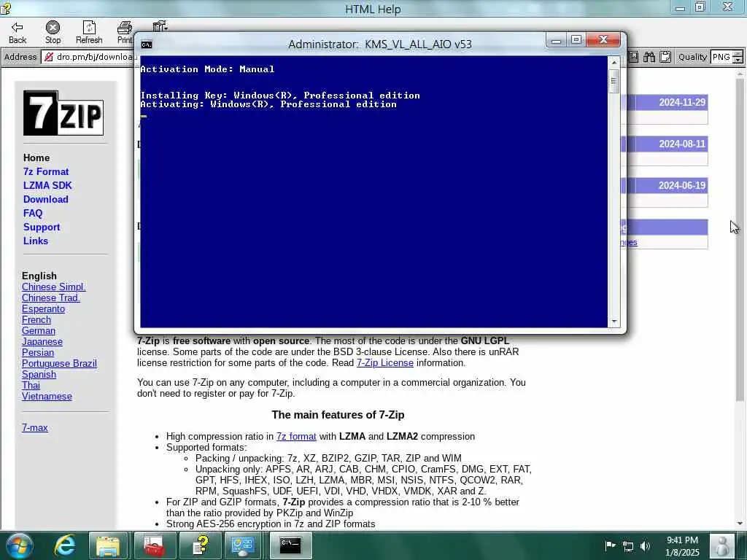Switch language to German
747x560 pixels.
point(39,330)
